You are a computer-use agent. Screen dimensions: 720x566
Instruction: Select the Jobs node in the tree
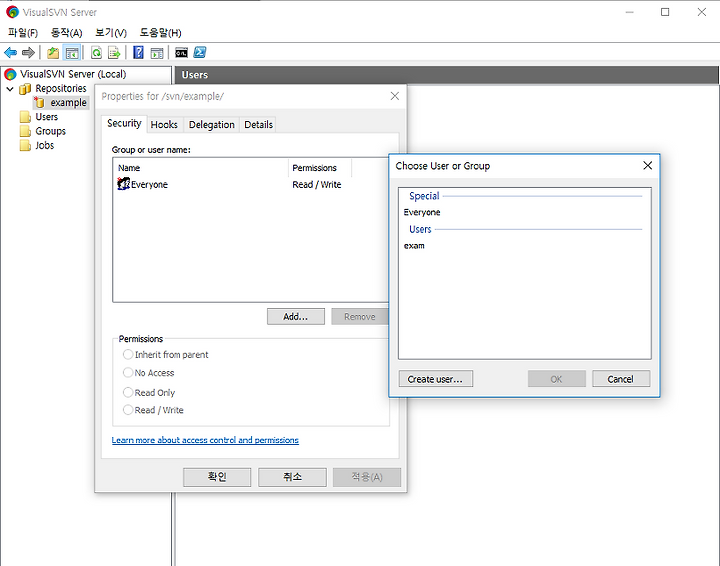click(x=45, y=146)
